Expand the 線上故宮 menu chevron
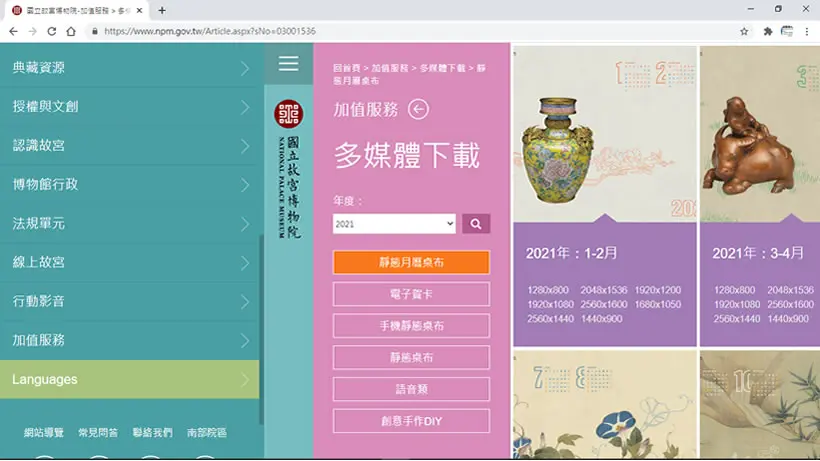Image resolution: width=820 pixels, height=461 pixels. [245, 262]
